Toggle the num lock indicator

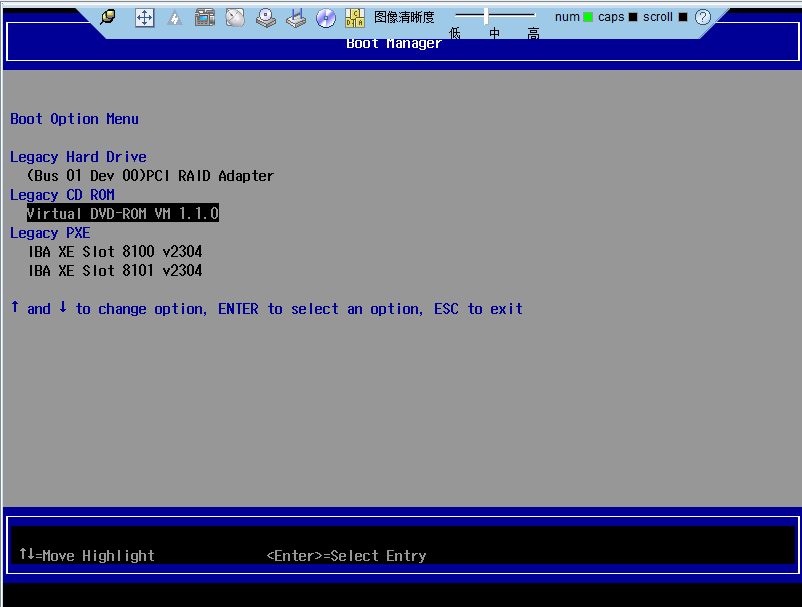pos(588,17)
